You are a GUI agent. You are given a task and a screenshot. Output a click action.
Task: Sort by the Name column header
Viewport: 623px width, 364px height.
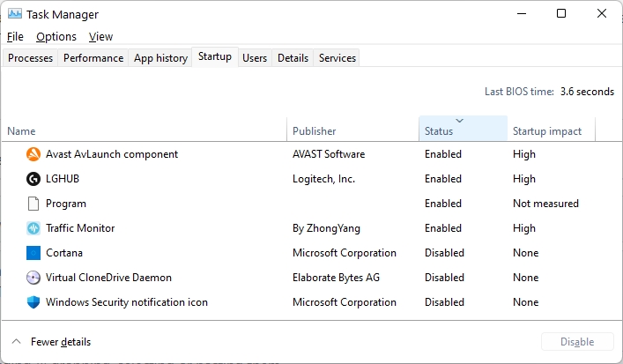144,130
